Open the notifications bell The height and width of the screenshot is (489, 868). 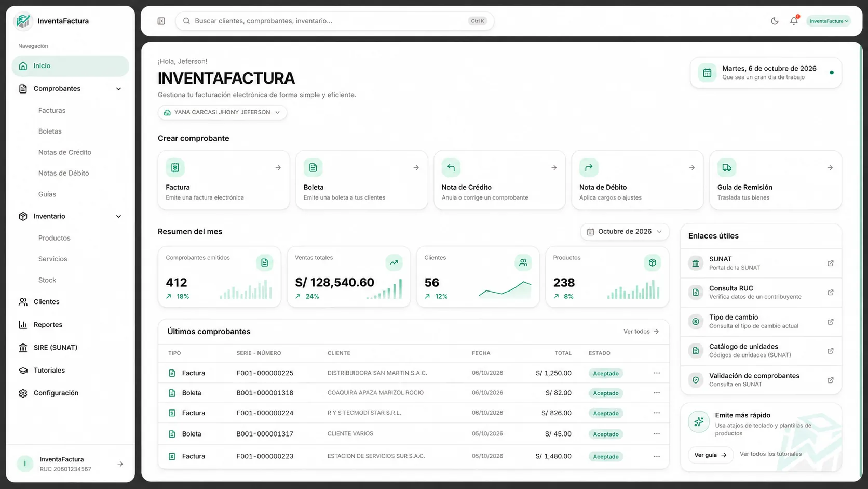coord(794,21)
